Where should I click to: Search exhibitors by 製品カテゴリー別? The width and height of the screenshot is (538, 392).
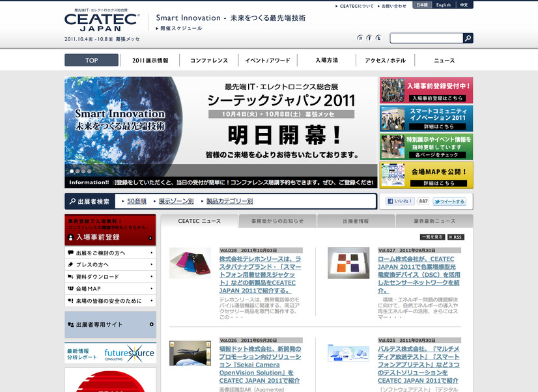point(229,201)
